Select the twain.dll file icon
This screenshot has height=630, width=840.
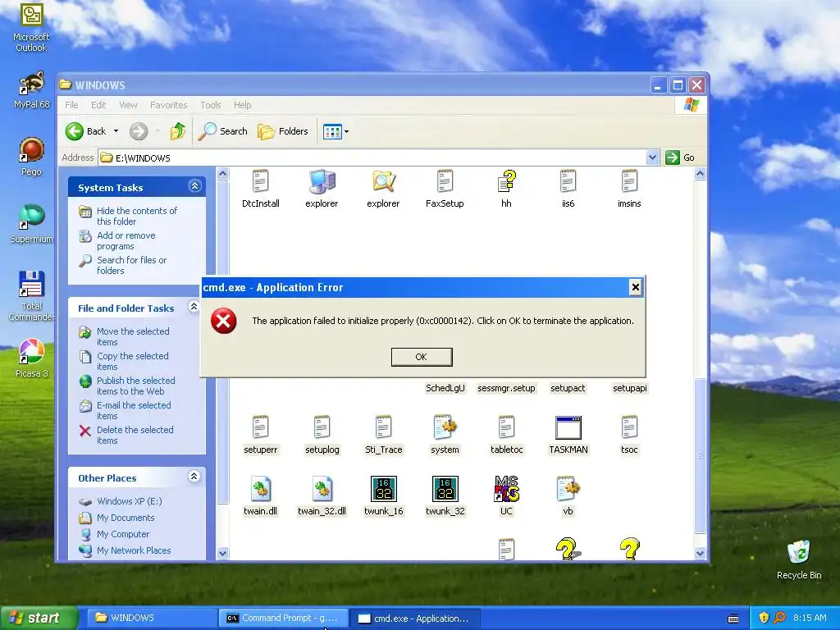pos(260,489)
